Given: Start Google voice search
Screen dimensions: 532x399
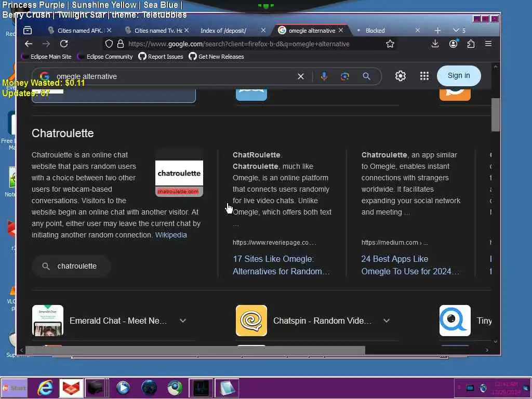Looking at the screenshot, I should 324,76.
